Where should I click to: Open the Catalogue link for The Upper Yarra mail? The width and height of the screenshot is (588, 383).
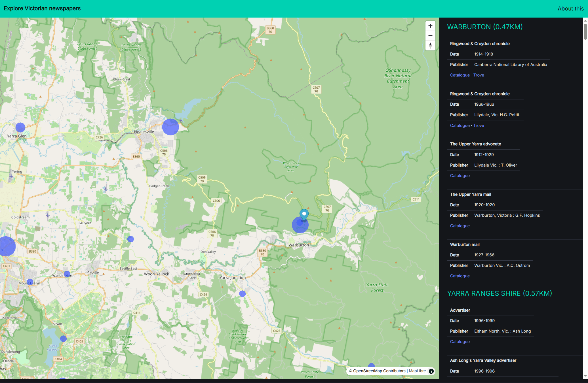point(460,226)
